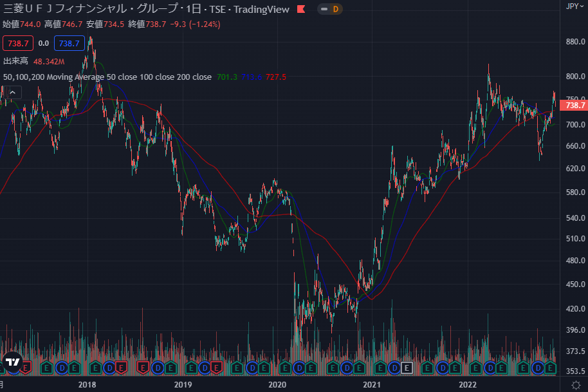Click the 420.0 price axis label
The height and width of the screenshot is (392, 588).
pyautogui.click(x=575, y=309)
